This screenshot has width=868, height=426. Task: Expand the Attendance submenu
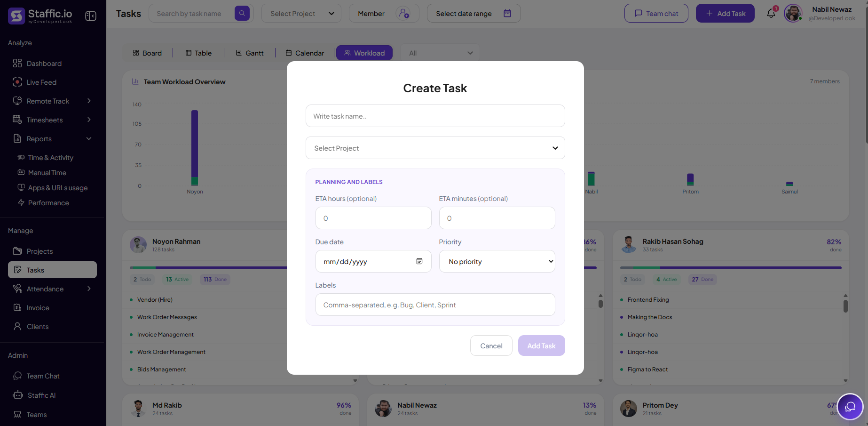(x=89, y=289)
